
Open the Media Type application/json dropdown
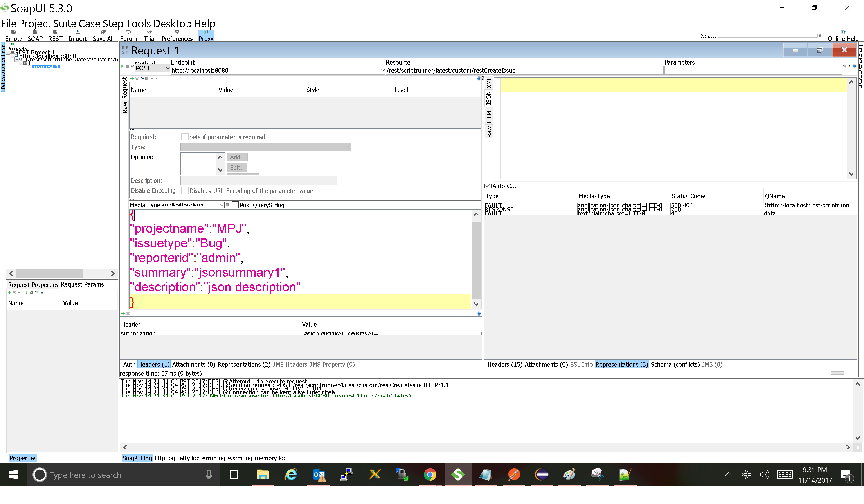pyautogui.click(x=221, y=205)
